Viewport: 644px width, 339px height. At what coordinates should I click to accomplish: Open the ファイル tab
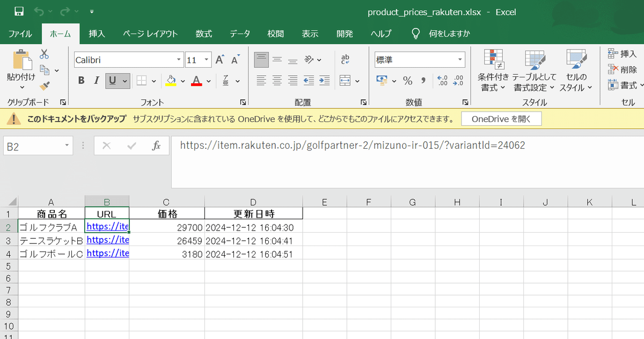click(20, 33)
